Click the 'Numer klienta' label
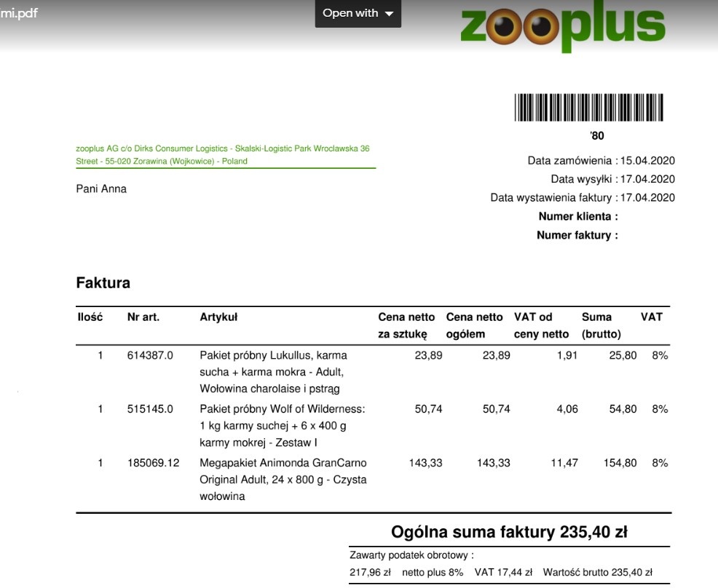Image resolution: width=718 pixels, height=588 pixels. 578,216
